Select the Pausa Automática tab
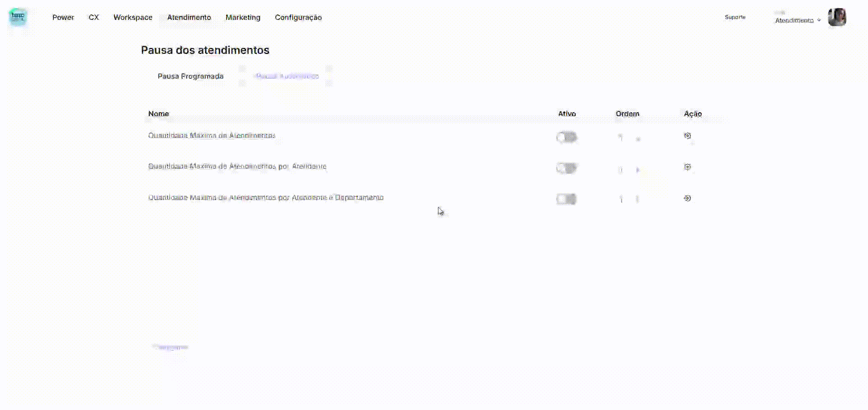868x410 pixels. coord(287,76)
